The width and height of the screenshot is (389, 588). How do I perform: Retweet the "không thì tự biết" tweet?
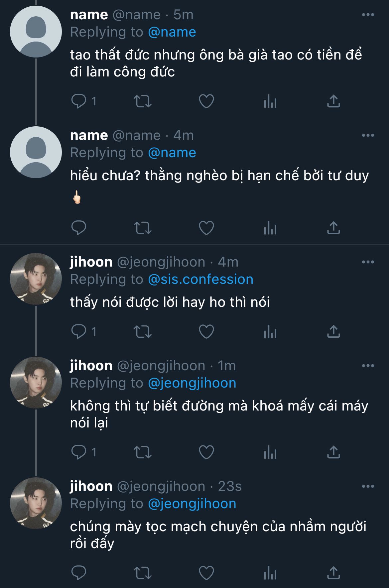pos(142,452)
